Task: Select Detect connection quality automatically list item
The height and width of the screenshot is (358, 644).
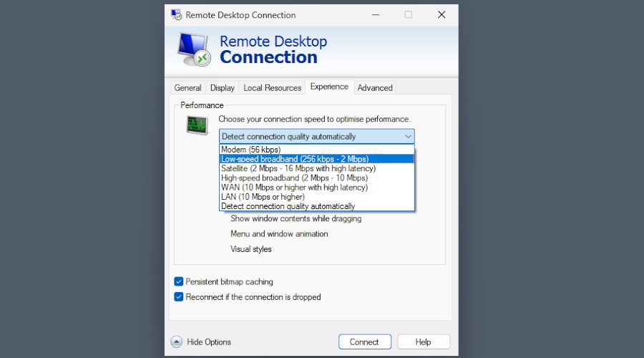Action: pyautogui.click(x=317, y=206)
